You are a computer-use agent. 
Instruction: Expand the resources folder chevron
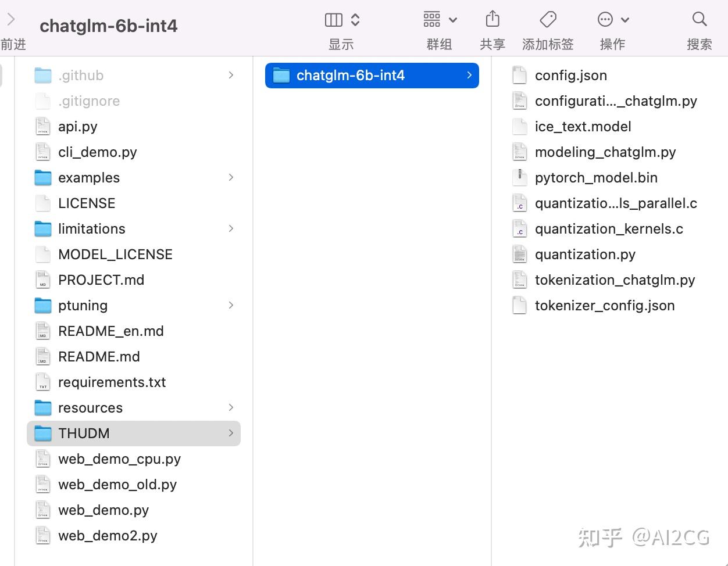click(231, 407)
